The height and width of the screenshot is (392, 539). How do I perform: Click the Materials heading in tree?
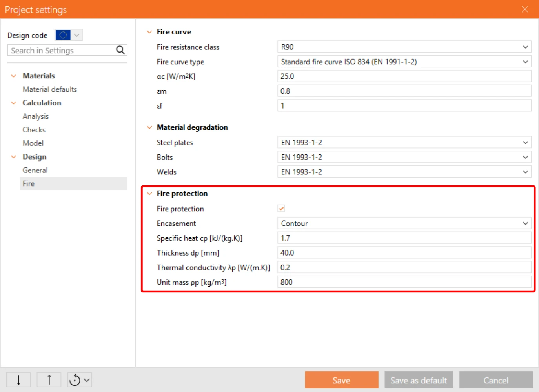tap(39, 76)
